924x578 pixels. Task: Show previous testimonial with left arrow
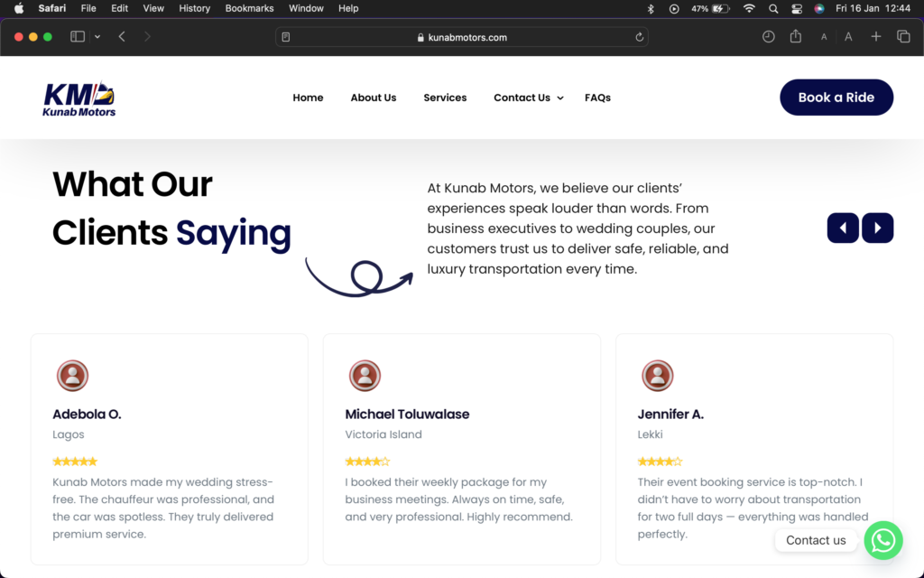(x=843, y=228)
